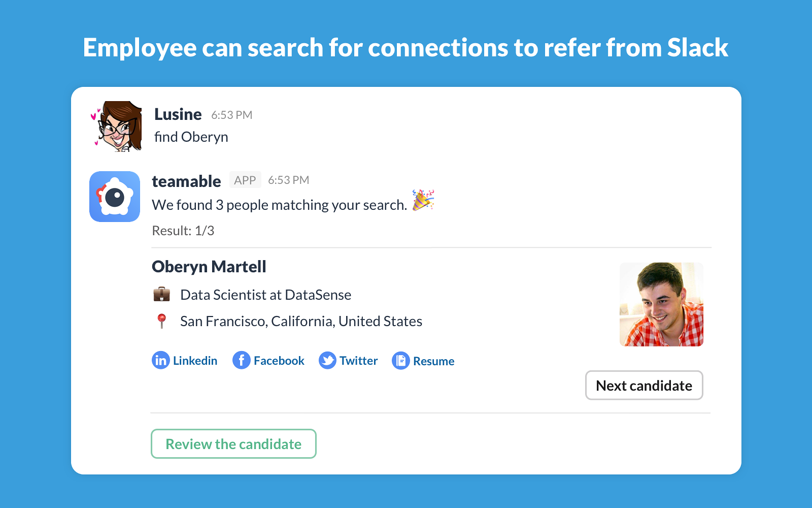The height and width of the screenshot is (508, 812).
Task: Click Oberyn Martell's profile photo
Action: click(661, 304)
